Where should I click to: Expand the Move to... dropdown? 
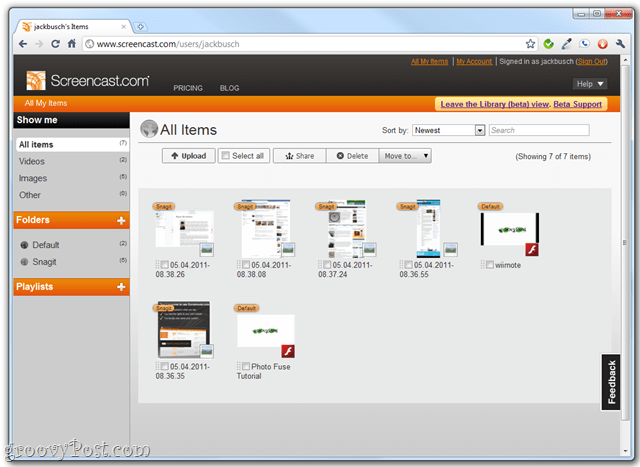click(x=405, y=156)
